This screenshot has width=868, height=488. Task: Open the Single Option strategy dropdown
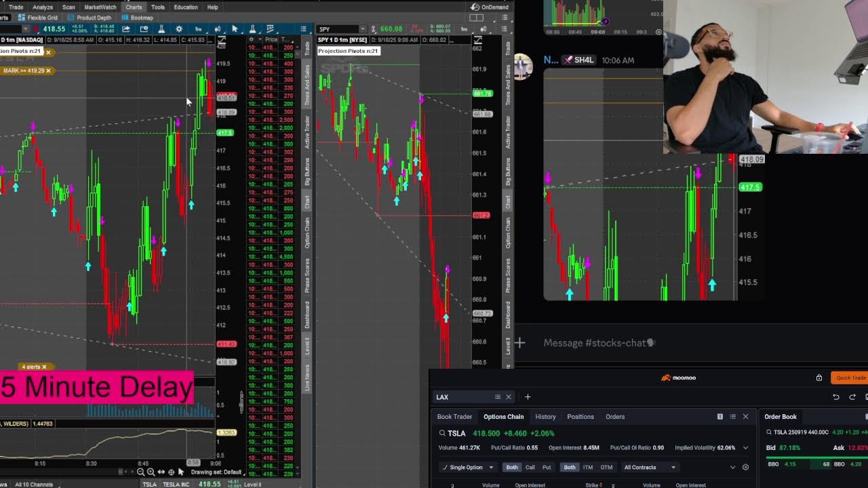[x=467, y=467]
